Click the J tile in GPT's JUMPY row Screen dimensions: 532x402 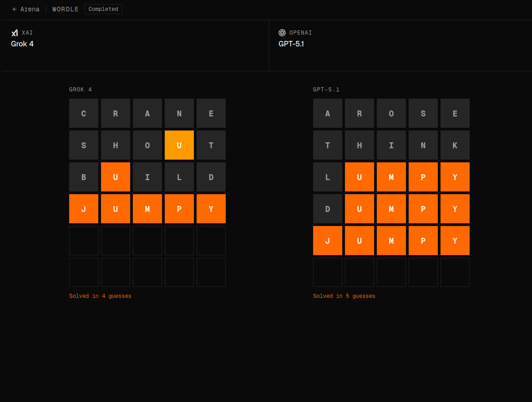[328, 241]
